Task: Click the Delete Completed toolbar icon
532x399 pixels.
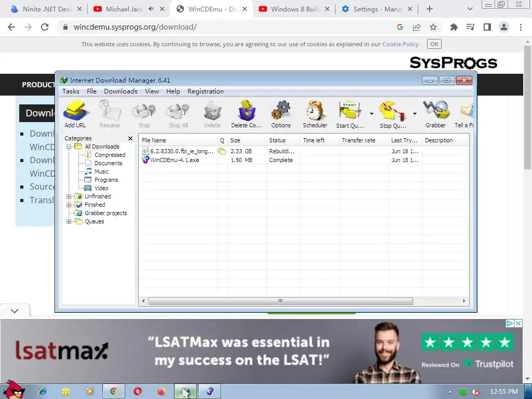Action: point(247,114)
